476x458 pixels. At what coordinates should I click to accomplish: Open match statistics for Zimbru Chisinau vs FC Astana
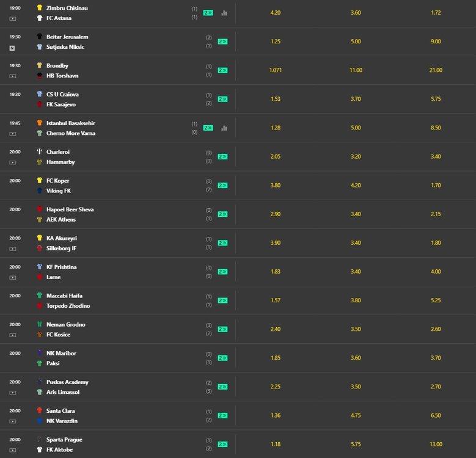[224, 13]
